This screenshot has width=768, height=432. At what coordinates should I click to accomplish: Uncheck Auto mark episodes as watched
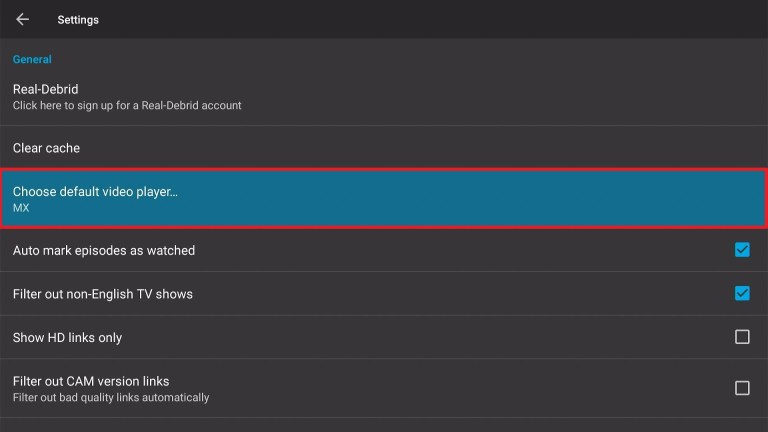742,250
